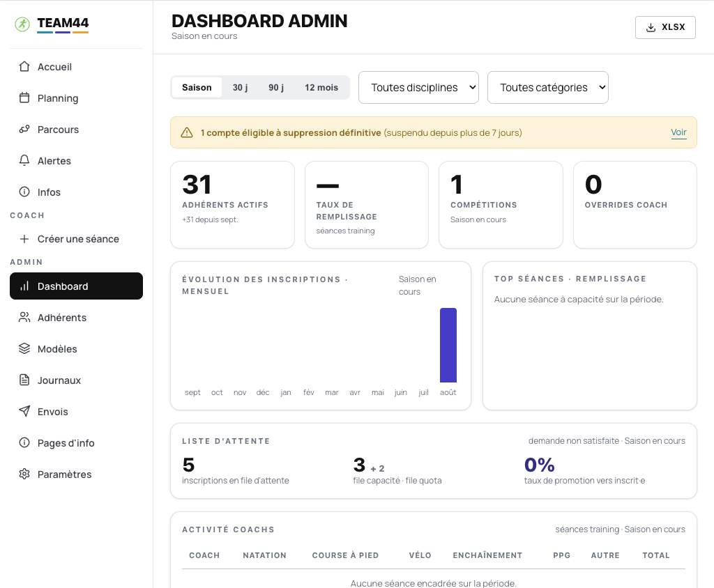
Task: Follow the Voir link in the alert
Action: (678, 132)
